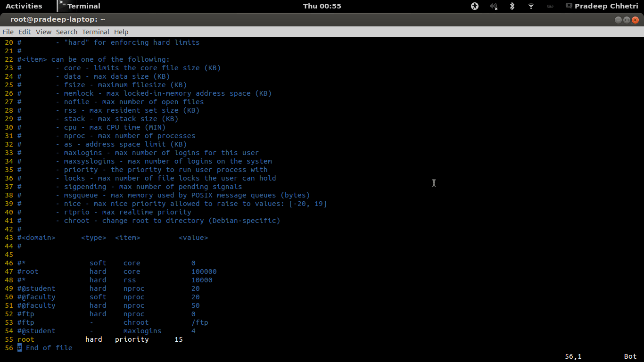This screenshot has width=644, height=362.
Task: Open the View menu
Action: [x=43, y=32]
